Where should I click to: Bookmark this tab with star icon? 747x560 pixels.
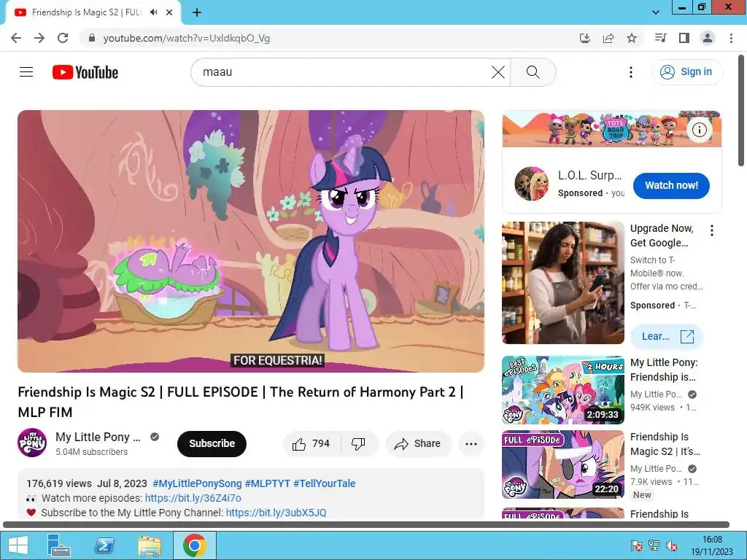(632, 38)
